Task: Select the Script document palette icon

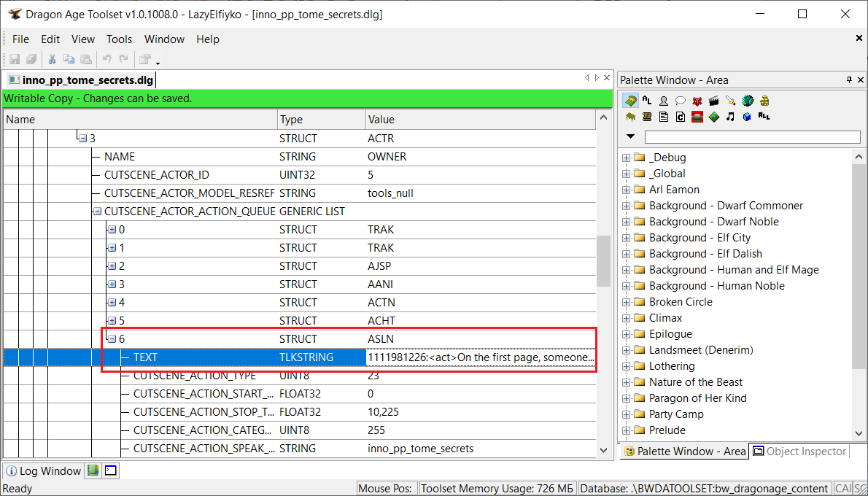Action: click(664, 117)
